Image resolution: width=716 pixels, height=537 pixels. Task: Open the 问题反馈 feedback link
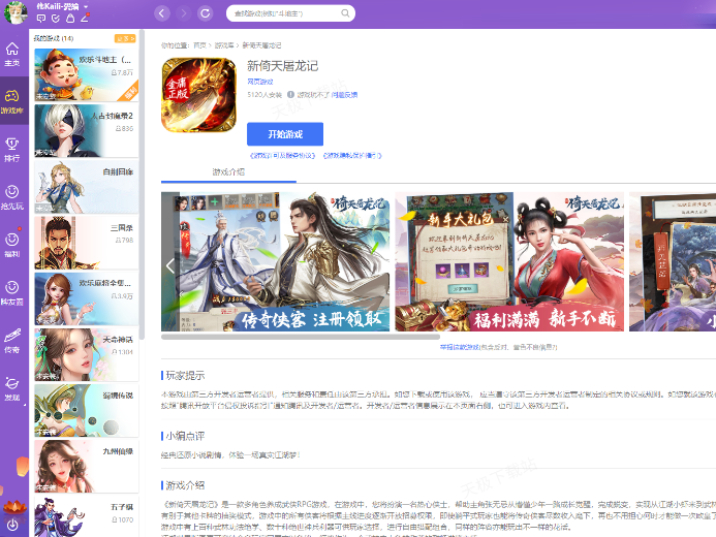pyautogui.click(x=344, y=95)
